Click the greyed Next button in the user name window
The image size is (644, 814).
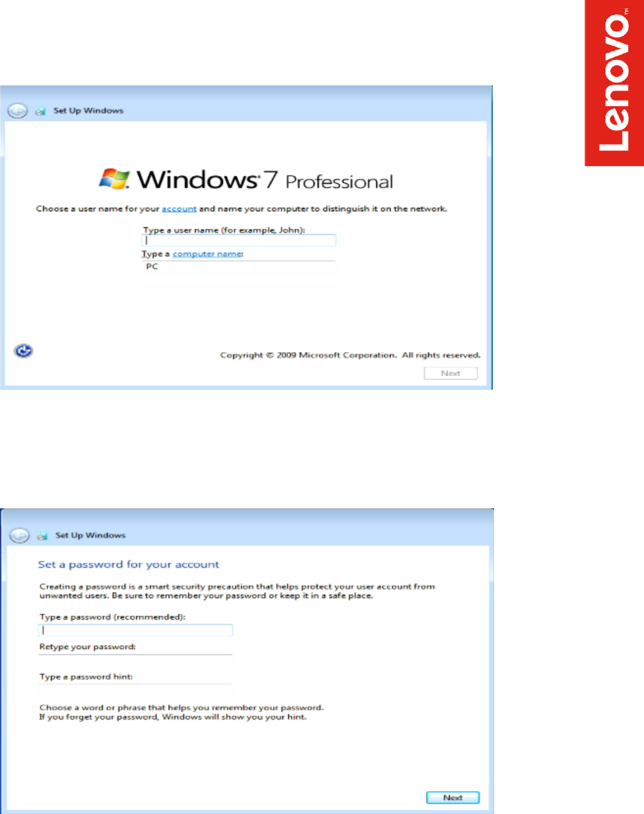pos(451,373)
